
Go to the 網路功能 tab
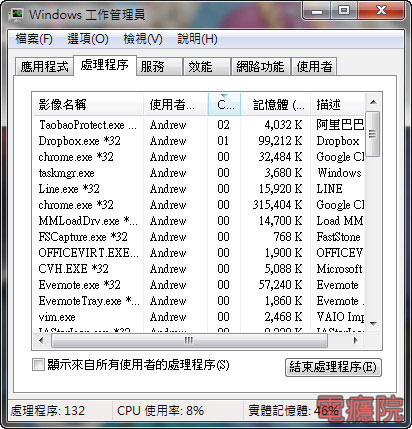261,66
